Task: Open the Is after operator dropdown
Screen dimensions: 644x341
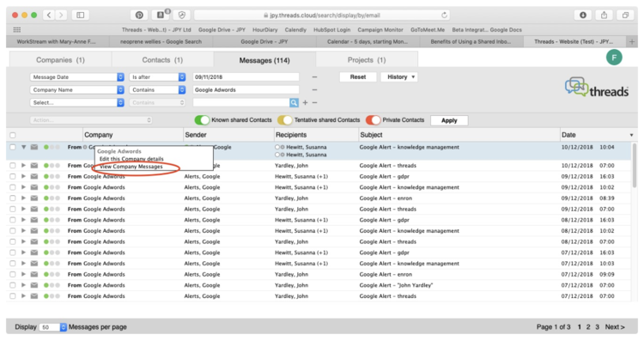Action: [157, 76]
